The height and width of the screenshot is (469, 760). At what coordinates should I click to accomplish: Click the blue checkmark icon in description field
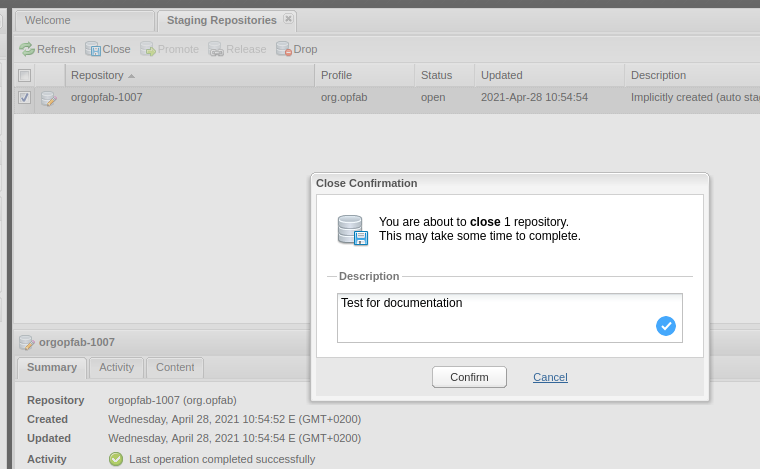pos(665,326)
